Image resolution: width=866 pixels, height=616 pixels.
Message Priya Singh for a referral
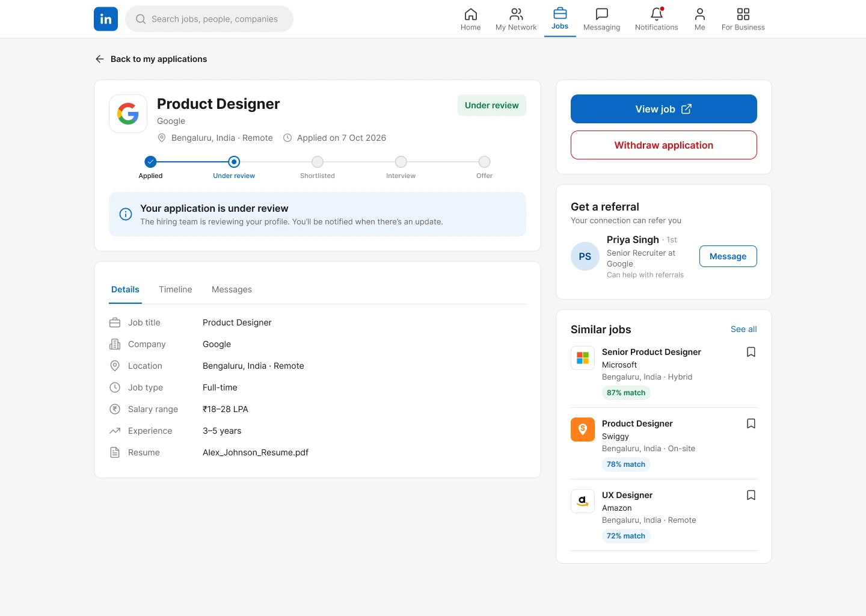tap(728, 256)
